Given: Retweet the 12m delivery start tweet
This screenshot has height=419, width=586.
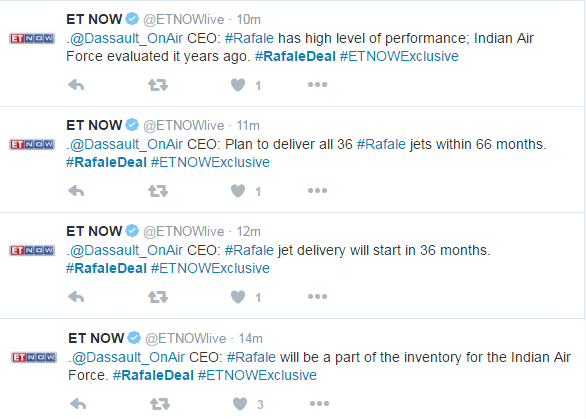Looking at the screenshot, I should click(158, 297).
